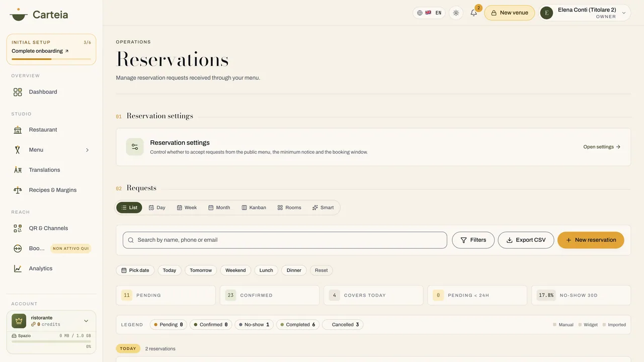The height and width of the screenshot is (362, 644).
Task: Click the New reservation button
Action: 591,240
